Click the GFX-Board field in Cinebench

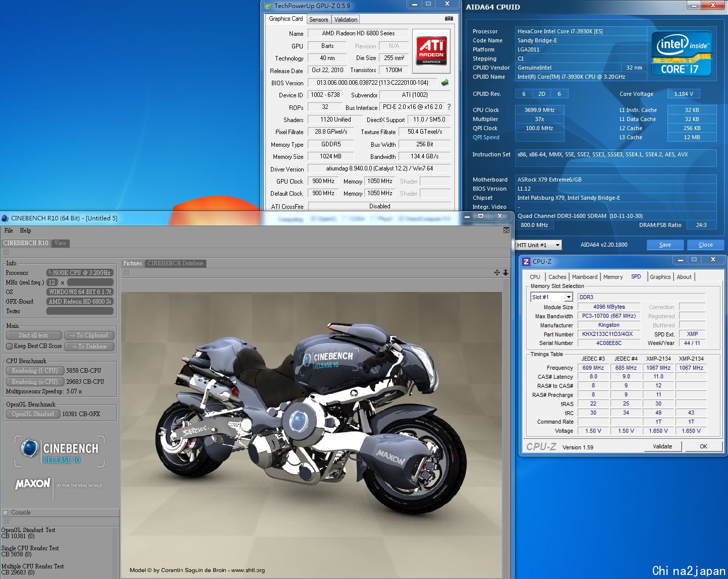click(80, 302)
